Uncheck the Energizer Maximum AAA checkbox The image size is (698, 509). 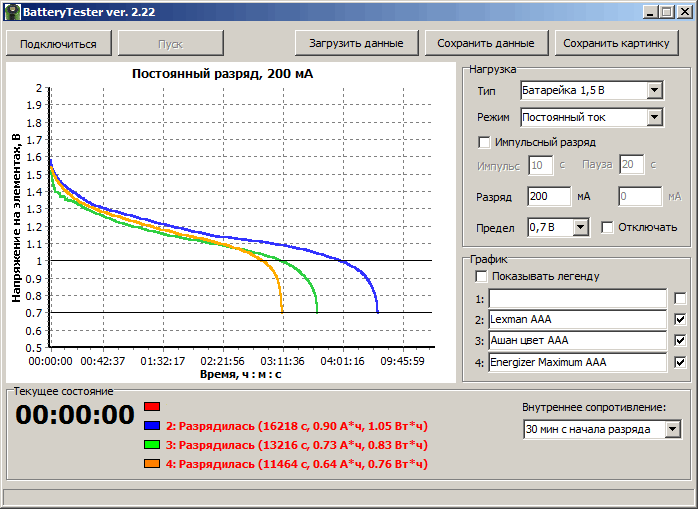tap(681, 362)
